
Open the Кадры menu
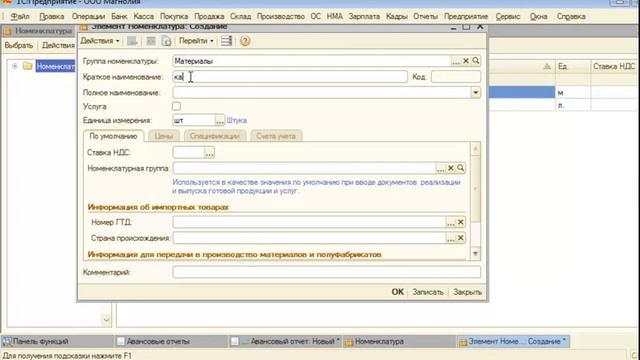coord(397,17)
